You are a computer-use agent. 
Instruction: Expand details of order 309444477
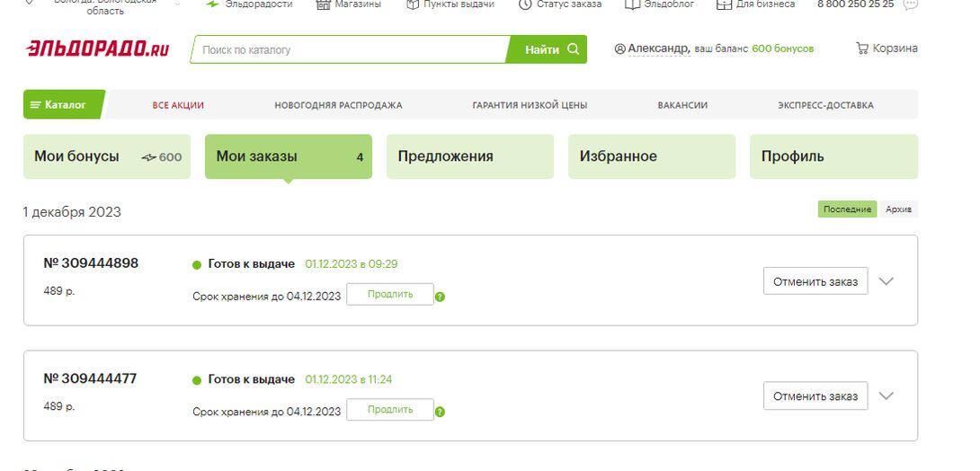click(x=886, y=396)
